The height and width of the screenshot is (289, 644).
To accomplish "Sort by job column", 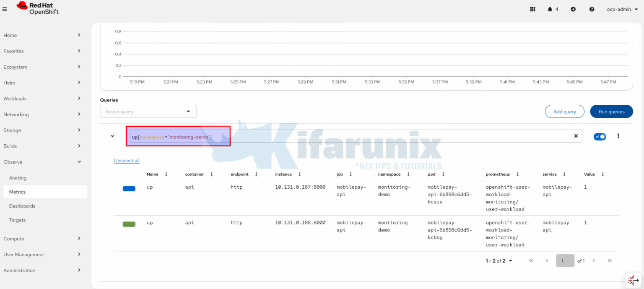I will 350,174.
